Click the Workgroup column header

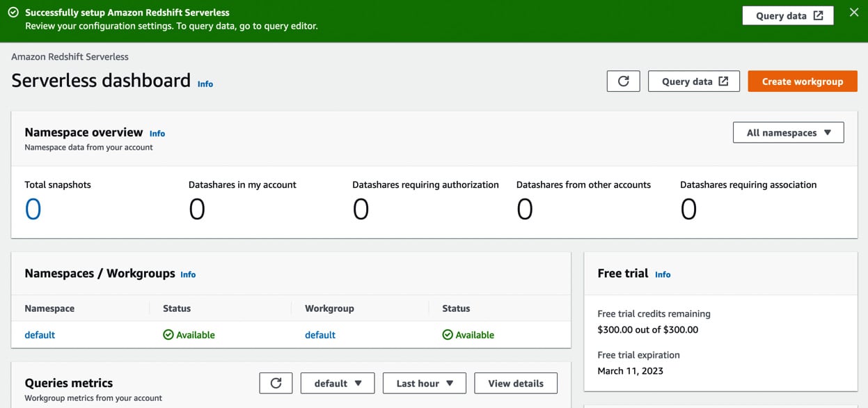pyautogui.click(x=329, y=308)
